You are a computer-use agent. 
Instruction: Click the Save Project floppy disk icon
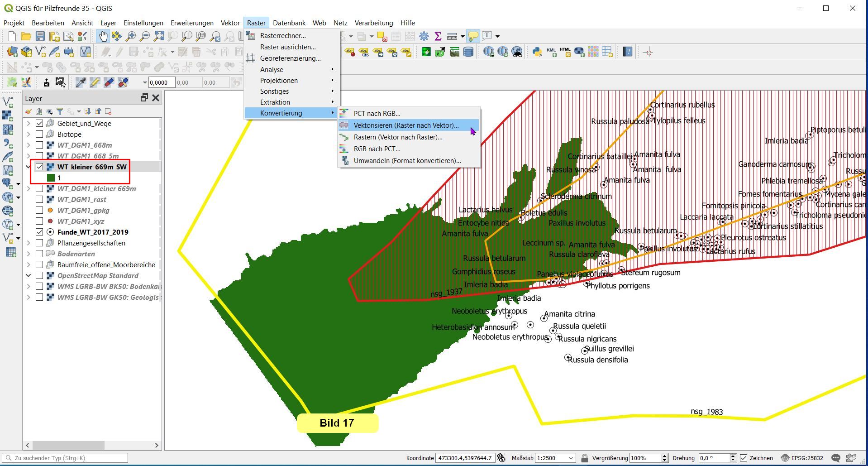[x=40, y=36]
